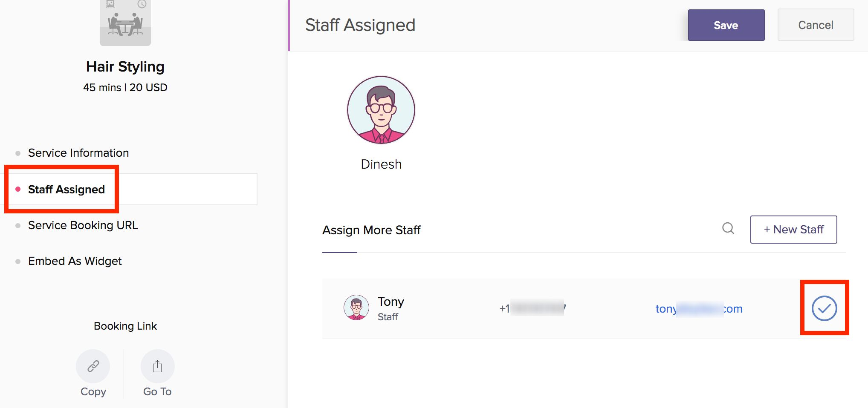Click the + New Staff button
Image resolution: width=868 pixels, height=408 pixels.
pos(793,230)
